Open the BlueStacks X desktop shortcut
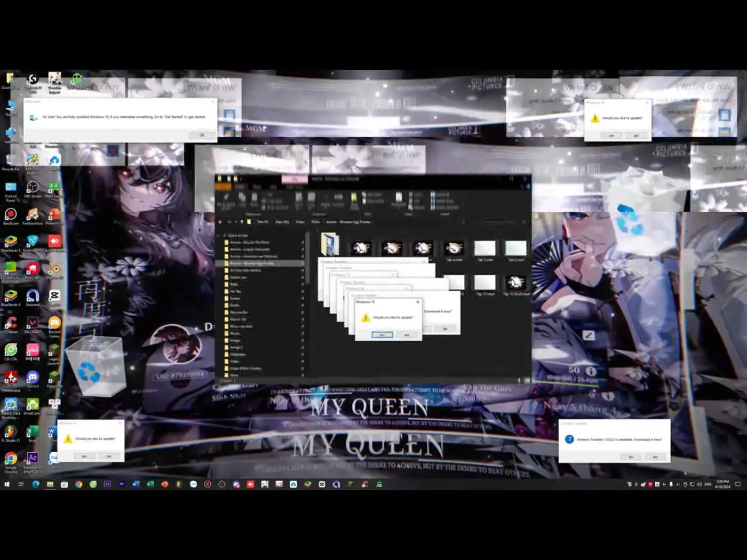 (11, 298)
